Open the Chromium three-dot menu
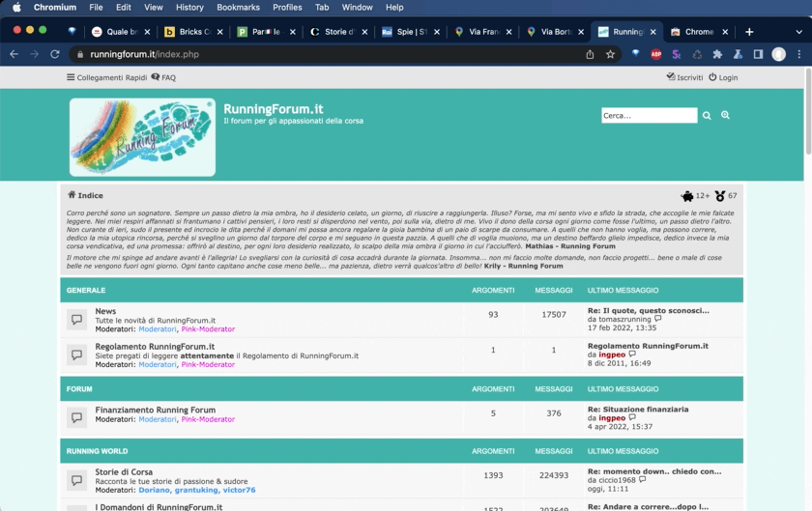Image resolution: width=812 pixels, height=511 pixels. point(799,54)
